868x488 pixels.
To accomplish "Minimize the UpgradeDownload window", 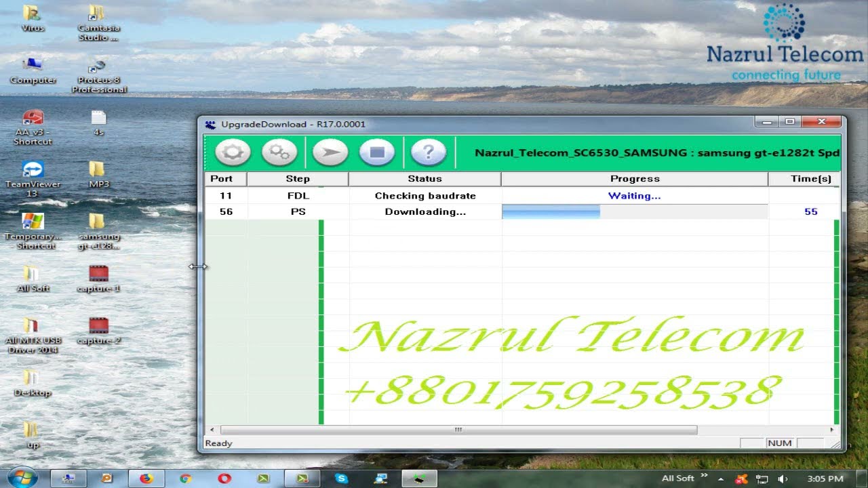I will click(x=766, y=122).
